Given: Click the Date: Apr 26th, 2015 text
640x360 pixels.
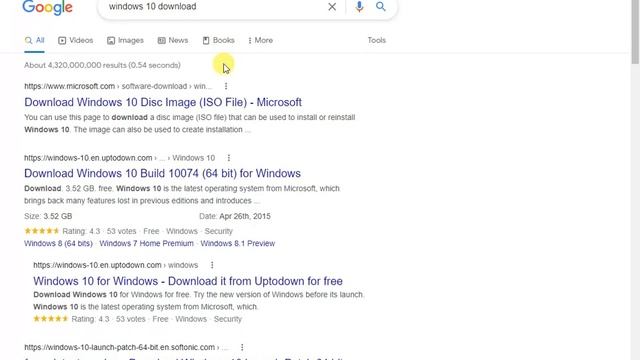Looking at the screenshot, I should tap(235, 216).
